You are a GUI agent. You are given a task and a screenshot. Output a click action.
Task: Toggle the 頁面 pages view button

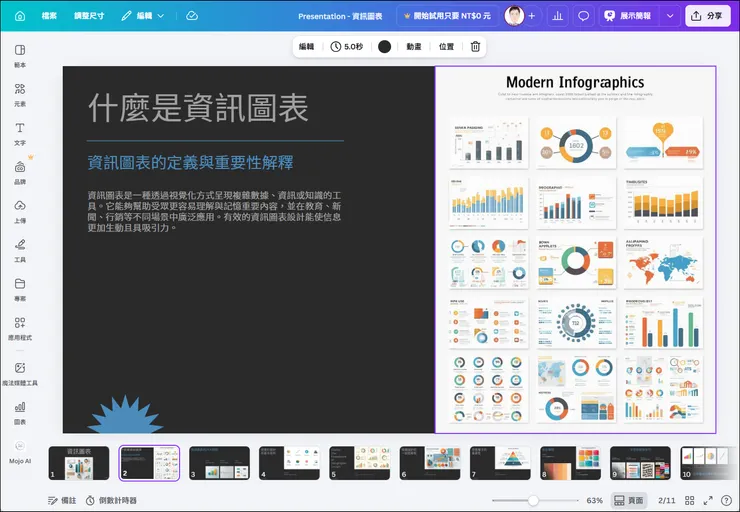point(629,500)
